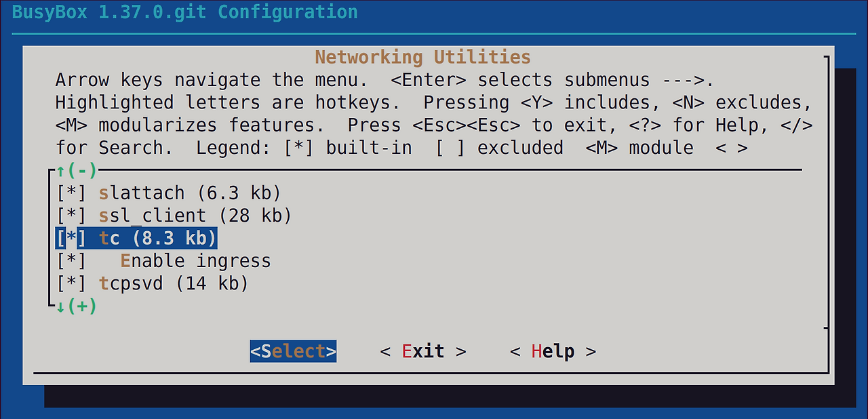
Task: Select the slattach (6.3 kb) entry
Action: tap(190, 193)
